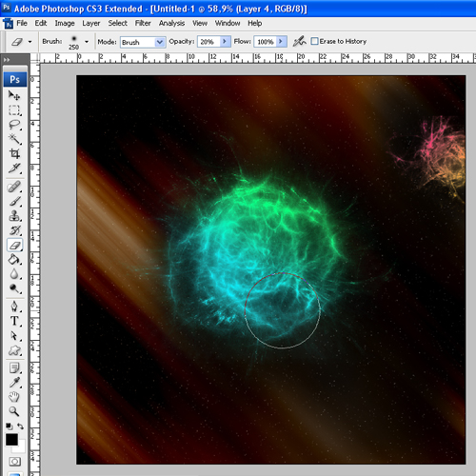The image size is (476, 476).
Task: Open the Filter menu
Action: click(143, 23)
